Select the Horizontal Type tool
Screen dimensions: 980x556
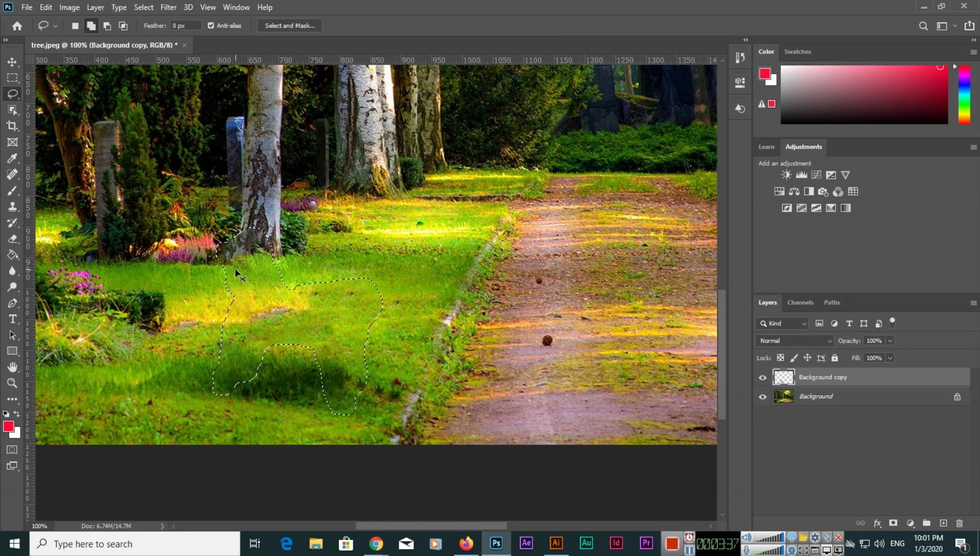pyautogui.click(x=12, y=319)
